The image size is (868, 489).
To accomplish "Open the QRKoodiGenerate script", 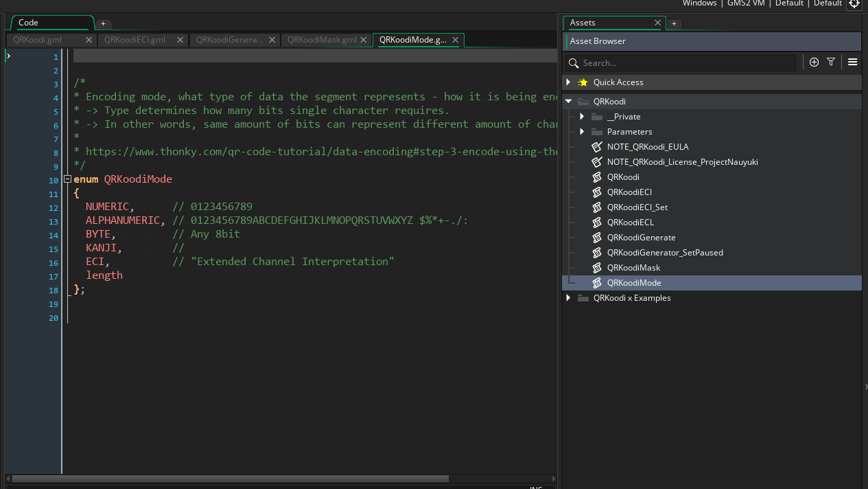I will point(641,238).
